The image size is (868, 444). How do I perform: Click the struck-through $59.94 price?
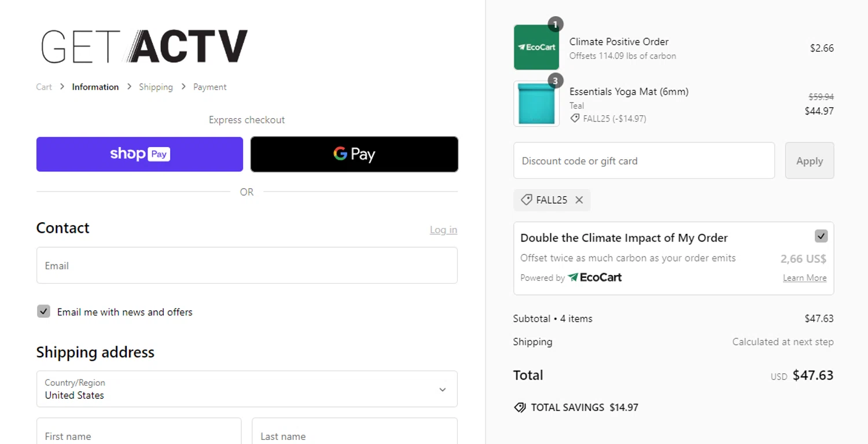point(821,97)
